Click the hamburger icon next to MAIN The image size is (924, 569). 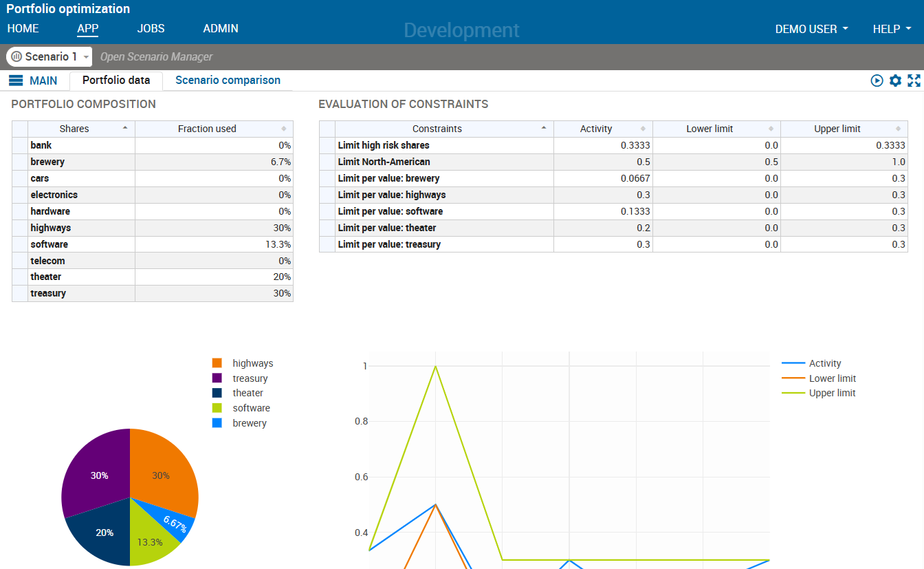coord(15,80)
